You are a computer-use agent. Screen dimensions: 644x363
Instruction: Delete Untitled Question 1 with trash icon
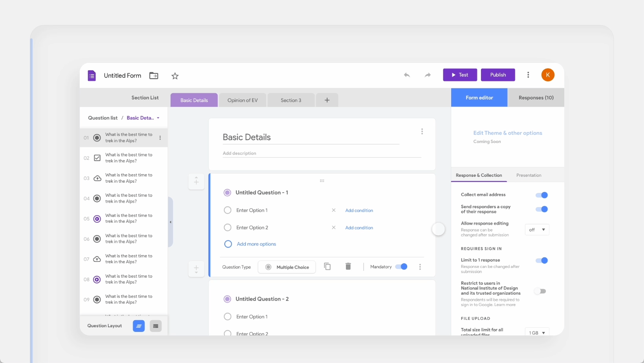pos(348,266)
